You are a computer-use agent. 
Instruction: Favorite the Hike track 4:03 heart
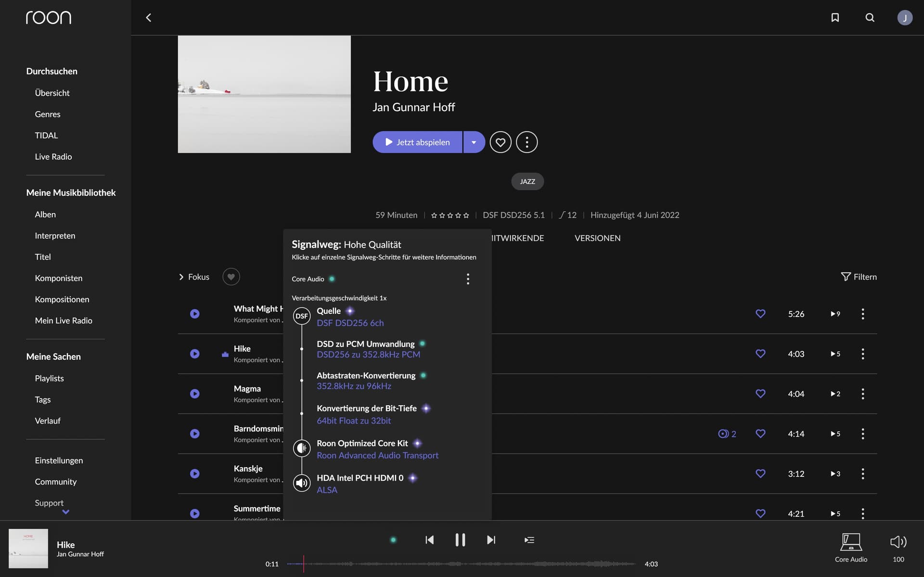click(x=760, y=354)
